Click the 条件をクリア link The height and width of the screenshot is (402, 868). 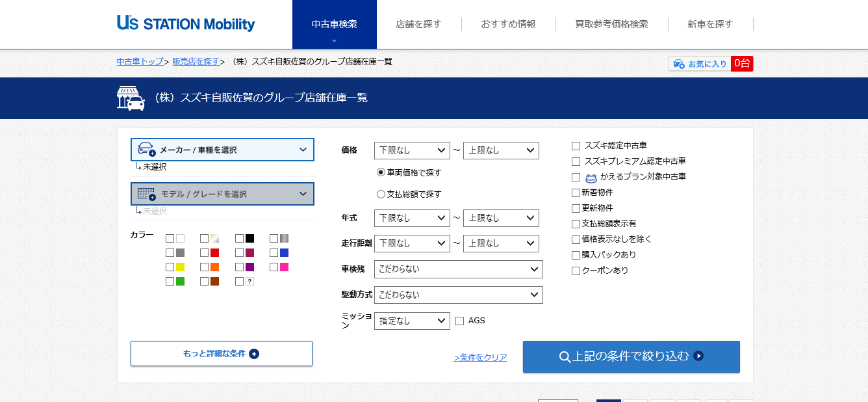pos(480,358)
